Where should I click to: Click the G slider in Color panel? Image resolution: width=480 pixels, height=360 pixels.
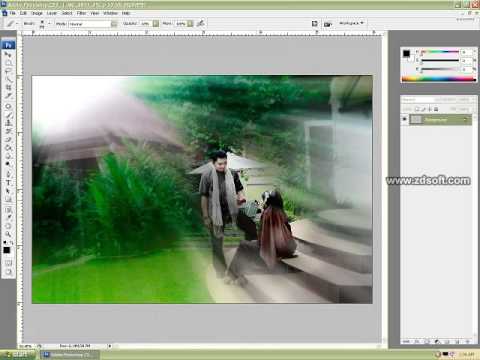(440, 60)
